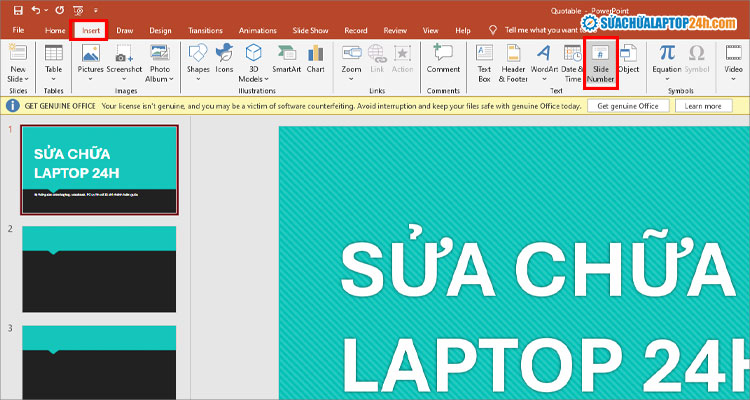
Task: Click the info icon in license warning bar
Action: [12, 106]
